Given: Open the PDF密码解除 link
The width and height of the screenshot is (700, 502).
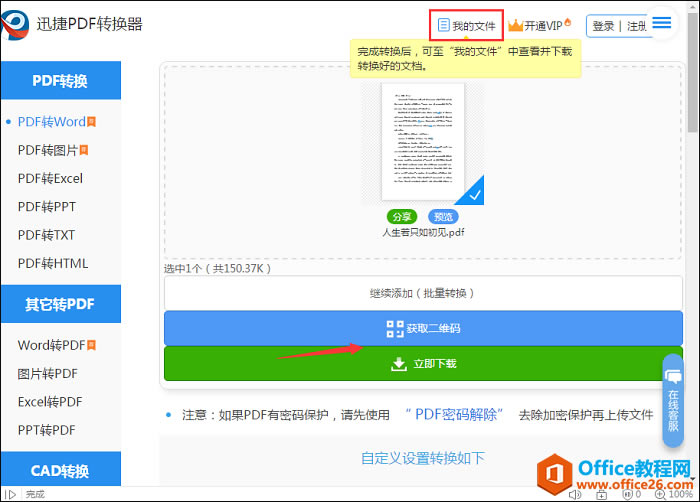Looking at the screenshot, I should (x=454, y=414).
